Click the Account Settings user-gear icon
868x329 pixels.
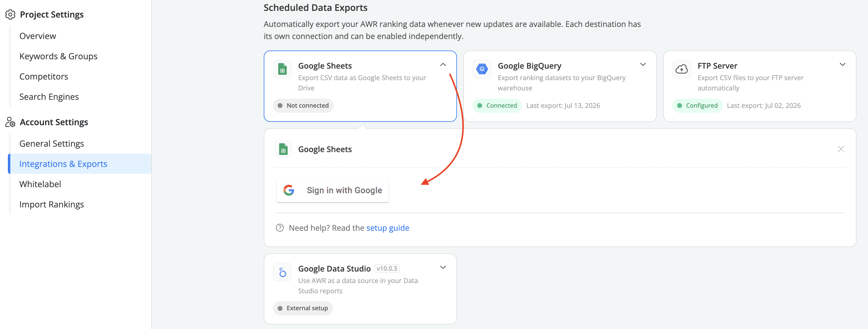(x=10, y=122)
